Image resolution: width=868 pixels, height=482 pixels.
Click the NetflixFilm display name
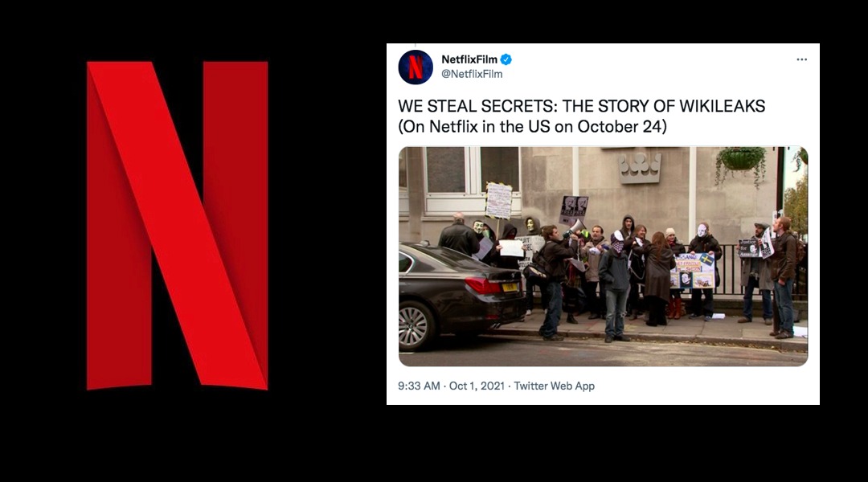click(469, 59)
